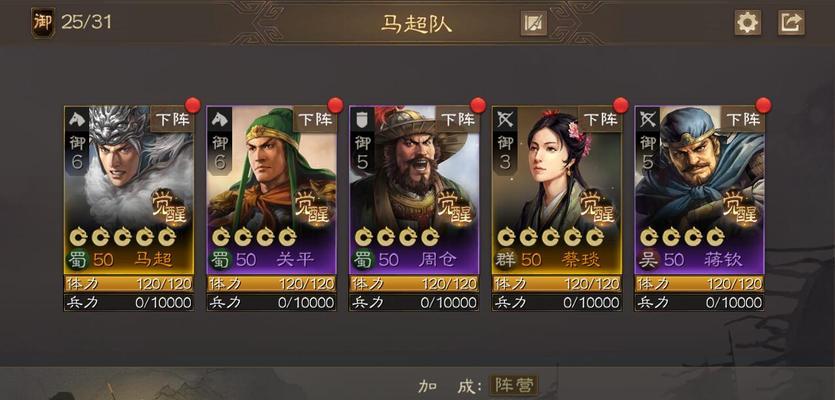Click the 觉醒 badge on 周仓
The width and height of the screenshot is (835, 400).
(x=455, y=207)
